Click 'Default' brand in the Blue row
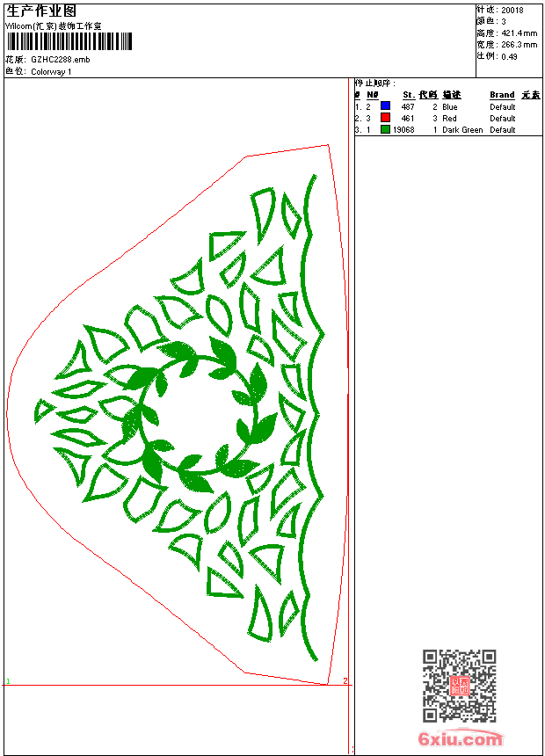This screenshot has height=756, width=545. (503, 107)
